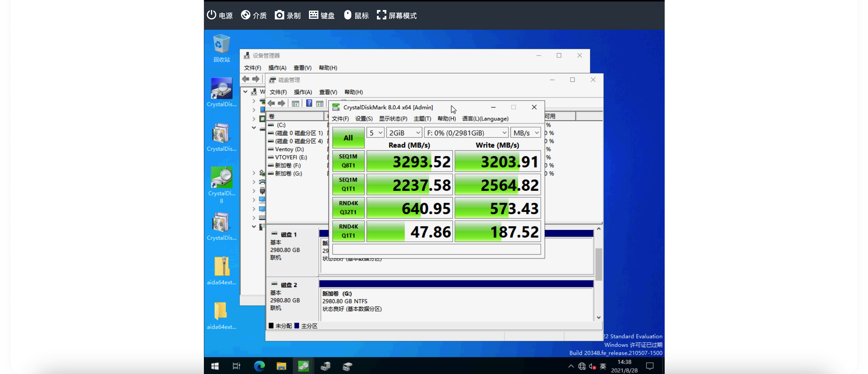Launch Microsoft Edge from taskbar
Screen dimensions: 868x374
(x=259, y=366)
